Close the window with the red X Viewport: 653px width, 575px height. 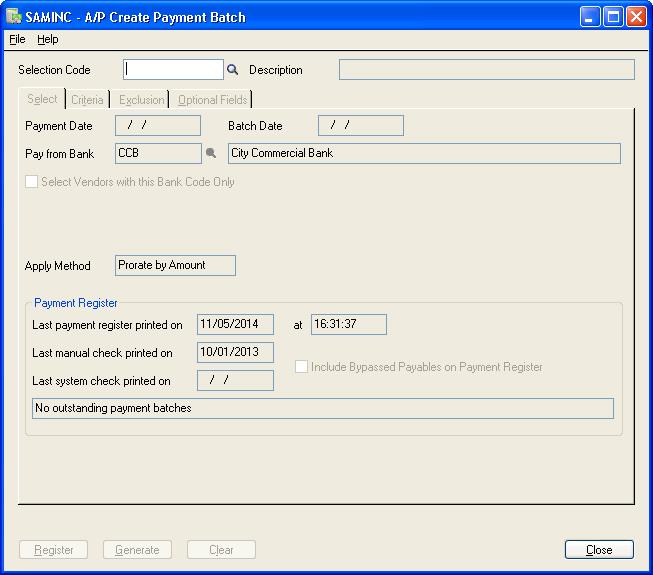(636, 17)
